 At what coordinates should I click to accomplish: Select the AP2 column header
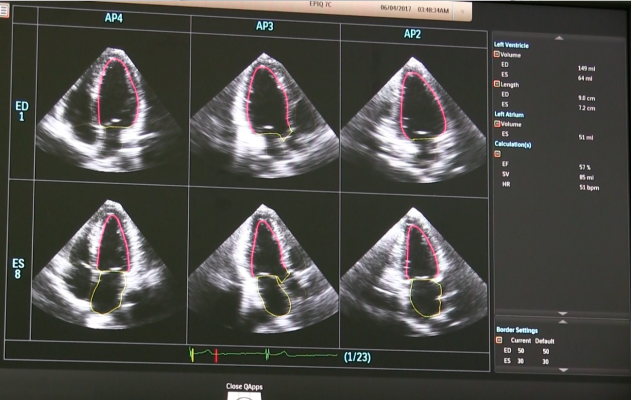411,33
